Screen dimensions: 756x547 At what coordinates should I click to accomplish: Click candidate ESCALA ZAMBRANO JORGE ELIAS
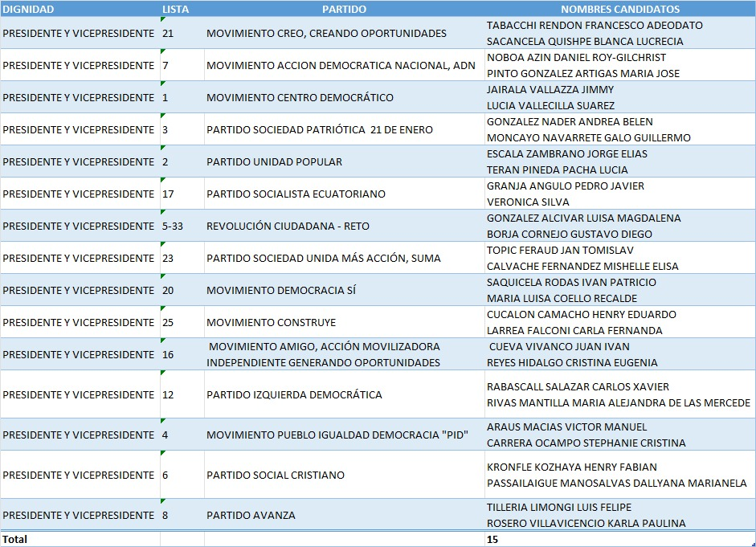coord(567,153)
